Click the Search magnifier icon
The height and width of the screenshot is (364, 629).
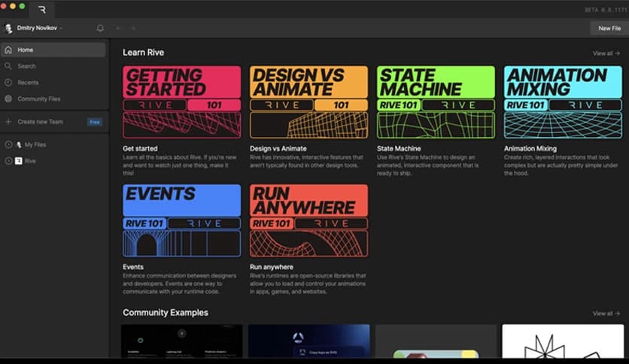8,65
